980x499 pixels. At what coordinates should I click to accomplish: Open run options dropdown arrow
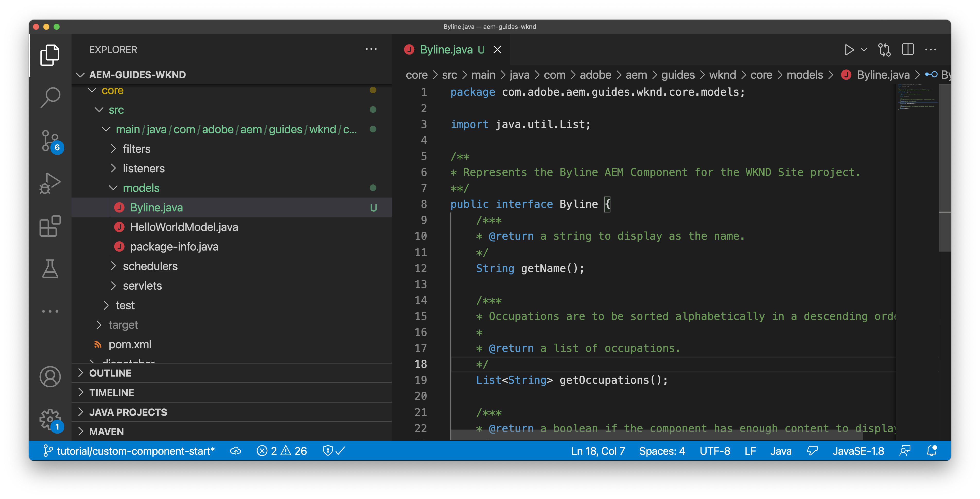coord(864,50)
